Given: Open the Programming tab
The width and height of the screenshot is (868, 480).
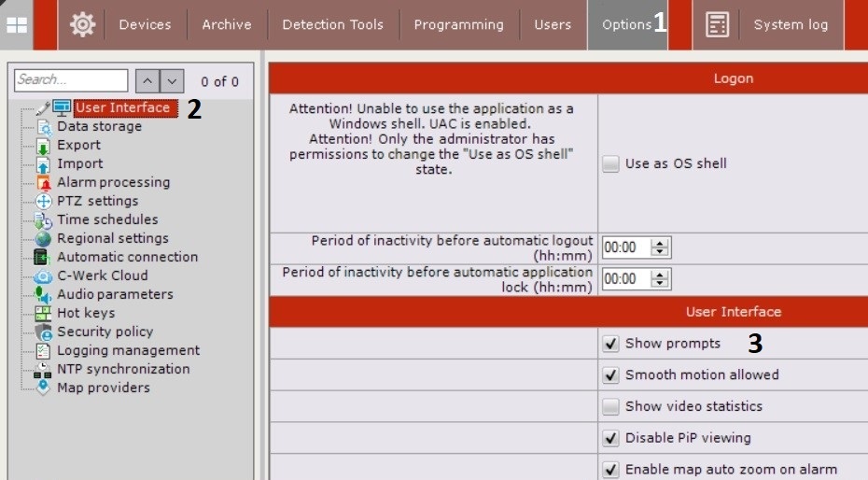Looking at the screenshot, I should (459, 25).
